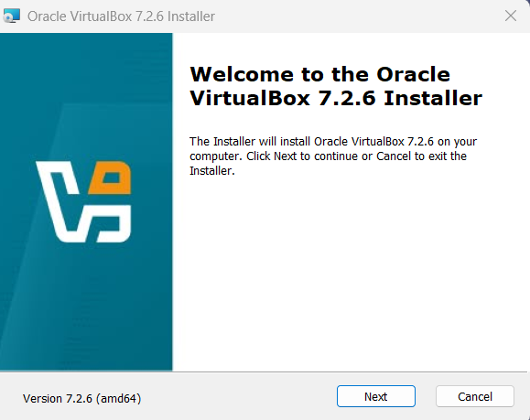530x420 pixels.
Task: Click the orange cube in VirtualBox logo
Action: click(110, 178)
